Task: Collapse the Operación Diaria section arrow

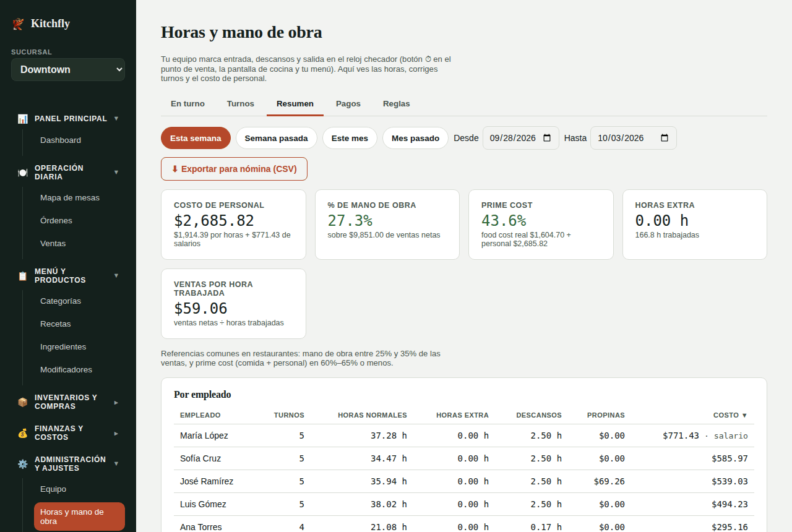Action: point(116,172)
